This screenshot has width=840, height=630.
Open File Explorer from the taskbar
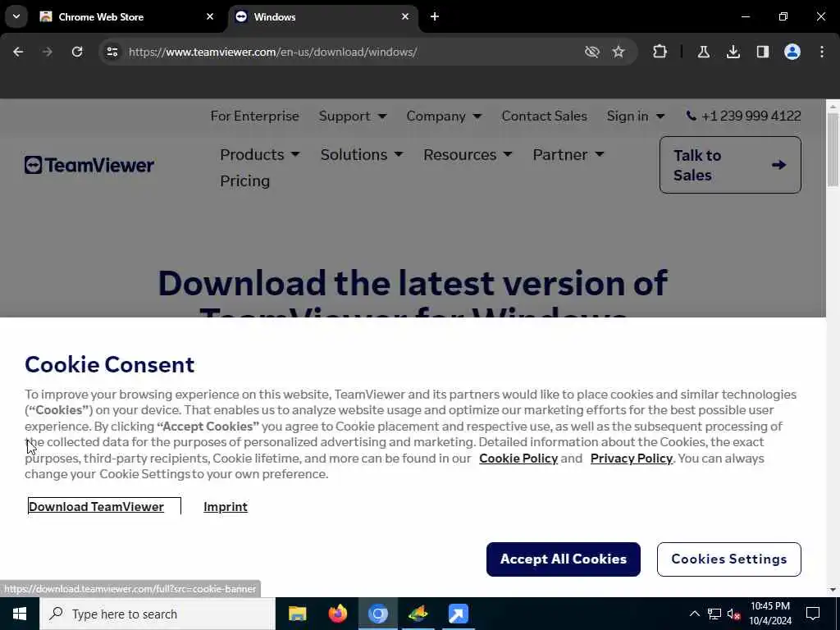[297, 614]
